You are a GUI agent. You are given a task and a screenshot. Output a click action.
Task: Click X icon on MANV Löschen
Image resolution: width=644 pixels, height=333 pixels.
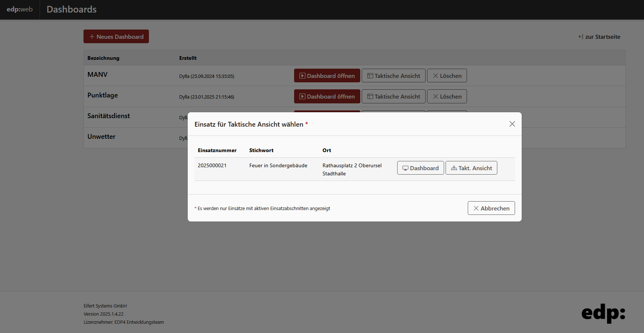pos(436,76)
